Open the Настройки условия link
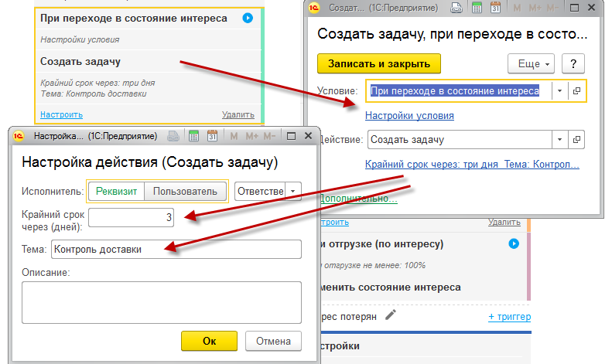Image resolution: width=612 pixels, height=364 pixels. pos(409,116)
